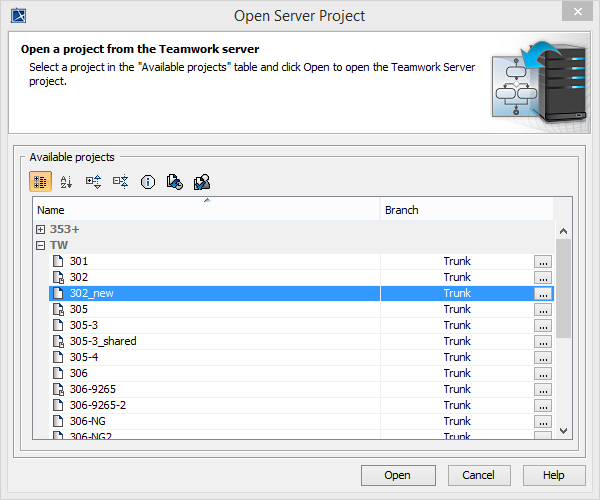
Task: Open branch selector ellipsis for 305-3
Action: coord(543,326)
